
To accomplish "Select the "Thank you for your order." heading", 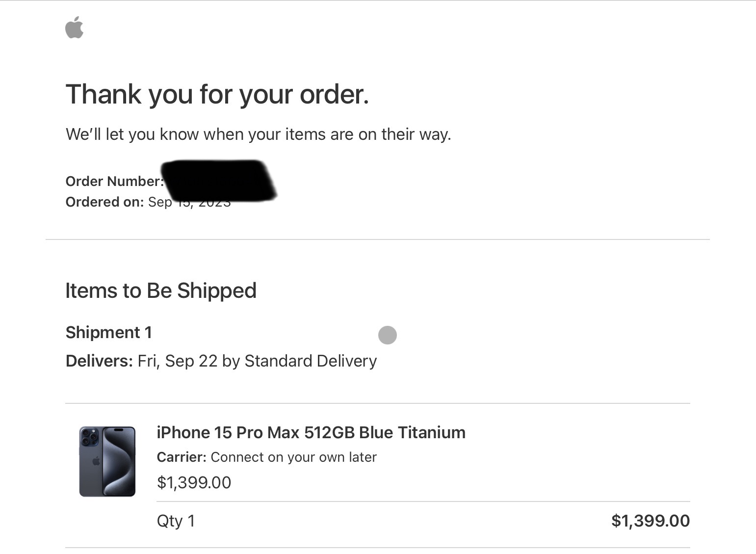I will (x=217, y=94).
